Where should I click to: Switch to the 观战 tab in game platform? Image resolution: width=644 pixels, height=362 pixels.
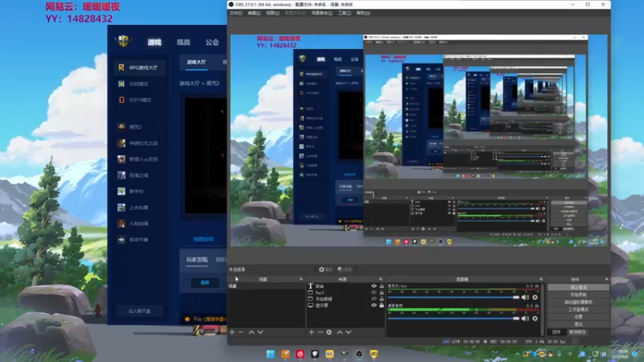coord(184,42)
